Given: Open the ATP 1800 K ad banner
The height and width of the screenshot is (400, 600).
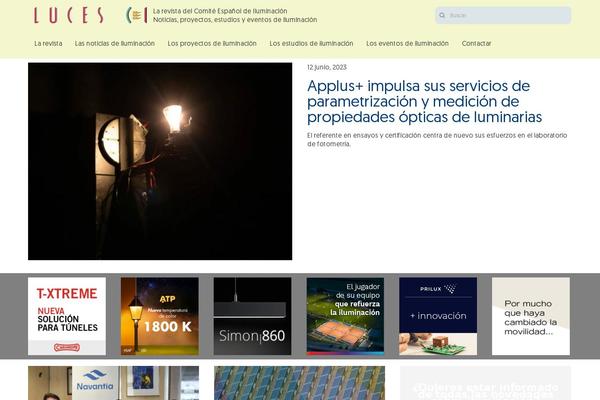Looking at the screenshot, I should pyautogui.click(x=160, y=316).
